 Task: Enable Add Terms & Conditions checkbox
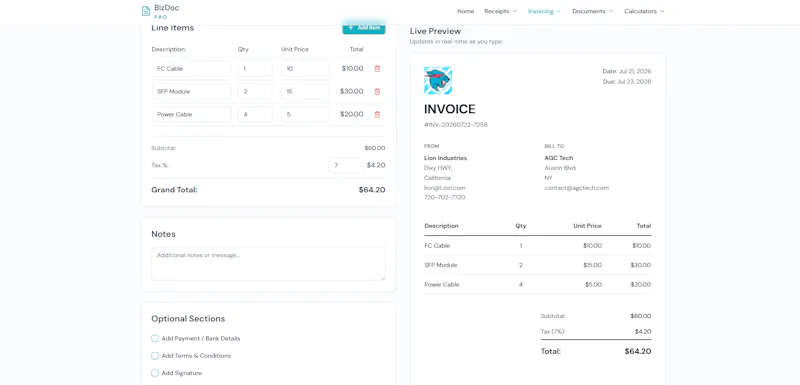pos(155,355)
